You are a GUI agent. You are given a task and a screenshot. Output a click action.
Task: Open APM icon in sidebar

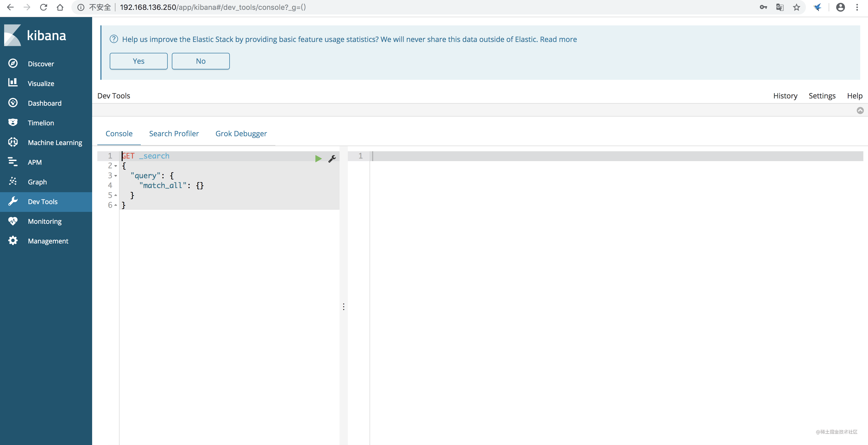(x=13, y=162)
